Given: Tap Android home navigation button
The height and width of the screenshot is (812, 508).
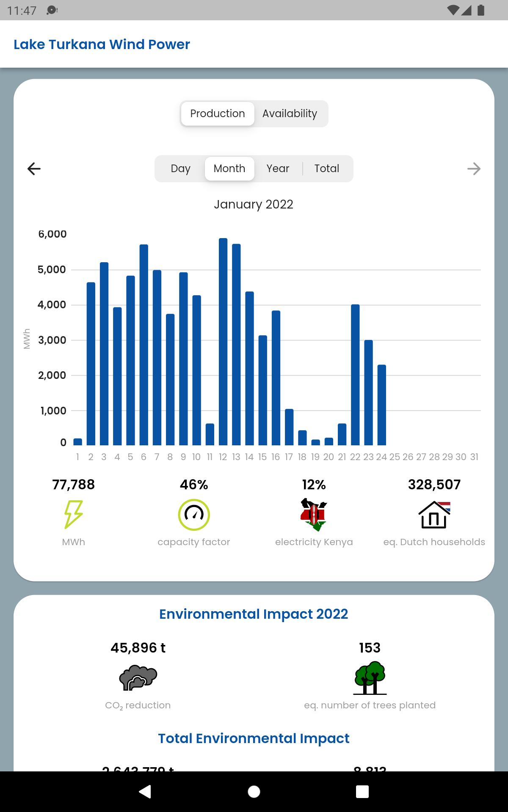Looking at the screenshot, I should click(254, 791).
